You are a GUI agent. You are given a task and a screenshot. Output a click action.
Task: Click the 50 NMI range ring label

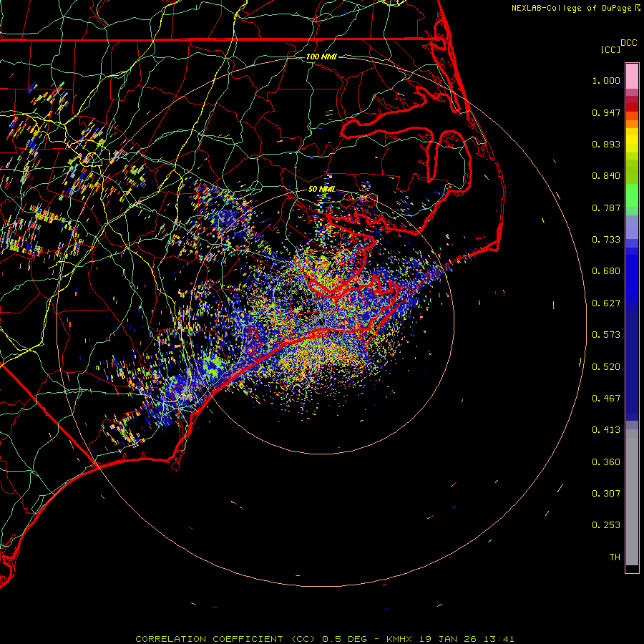[x=321, y=190]
